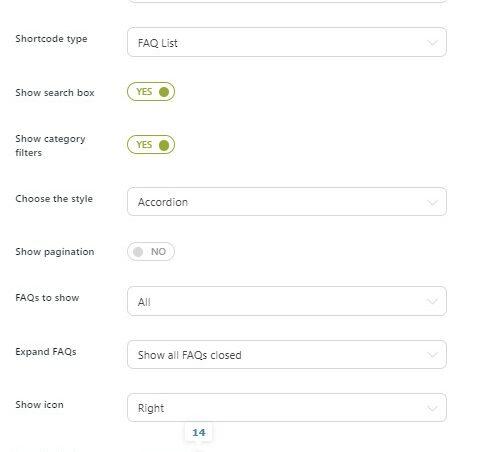Image resolution: width=482 pixels, height=452 pixels.
Task: Click the Show icon label text
Action: point(39,404)
